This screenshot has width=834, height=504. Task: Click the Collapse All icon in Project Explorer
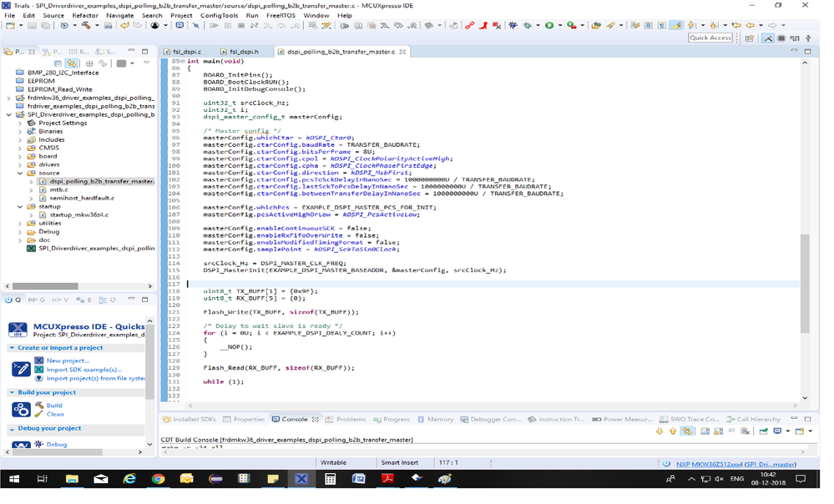58,63
